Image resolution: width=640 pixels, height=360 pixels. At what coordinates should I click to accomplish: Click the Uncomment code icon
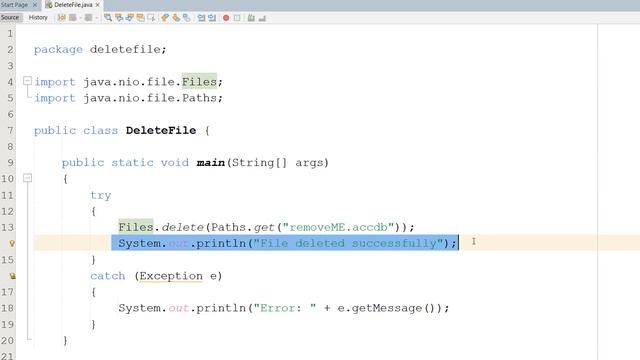click(x=262, y=18)
